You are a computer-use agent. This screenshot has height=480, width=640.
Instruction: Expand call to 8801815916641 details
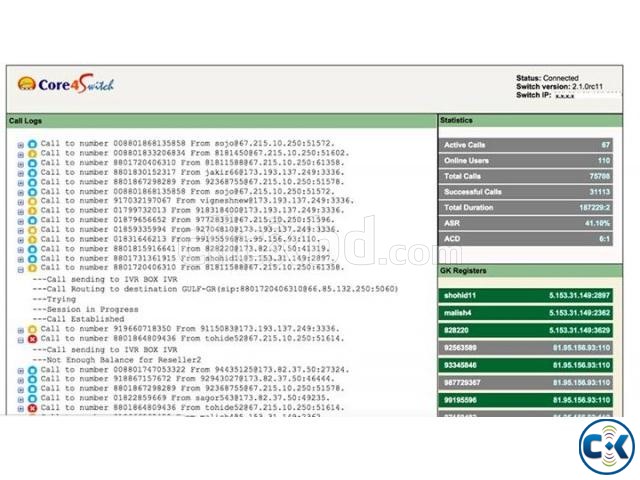pyautogui.click(x=20, y=250)
